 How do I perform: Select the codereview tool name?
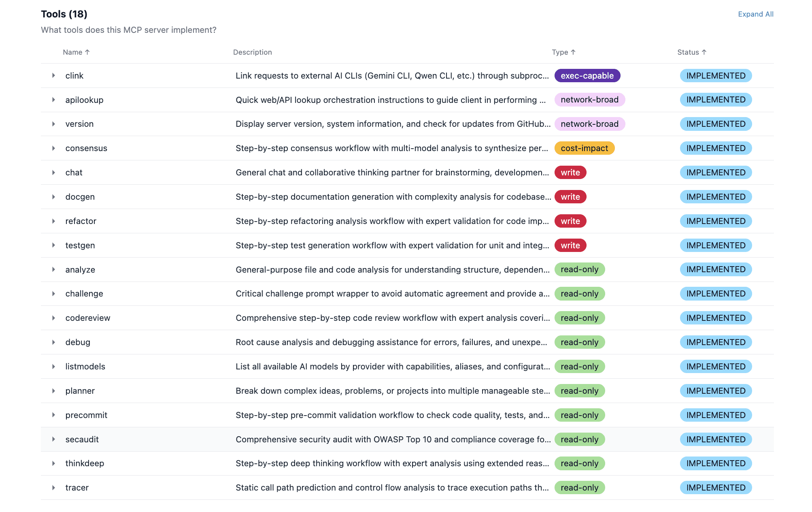pyautogui.click(x=88, y=318)
